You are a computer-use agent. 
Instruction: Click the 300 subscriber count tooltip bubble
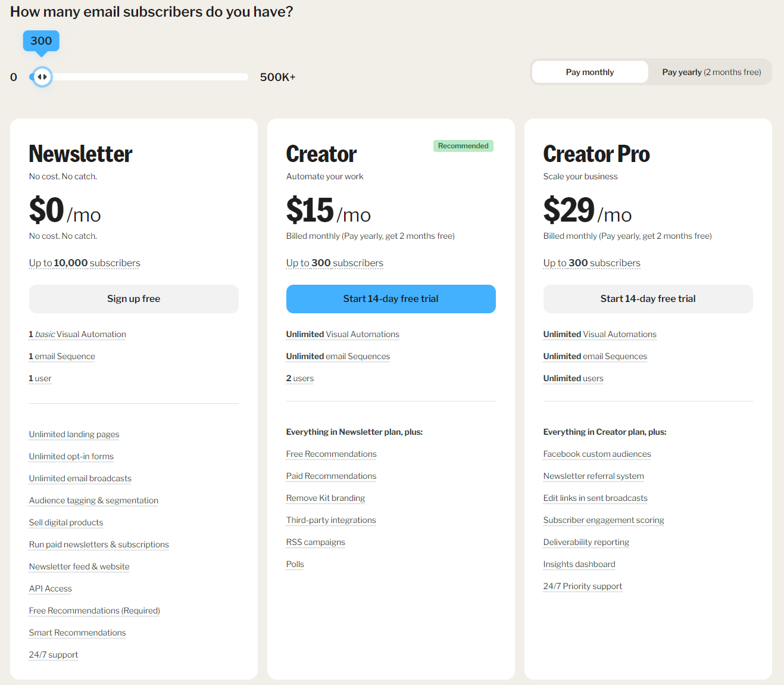point(41,41)
